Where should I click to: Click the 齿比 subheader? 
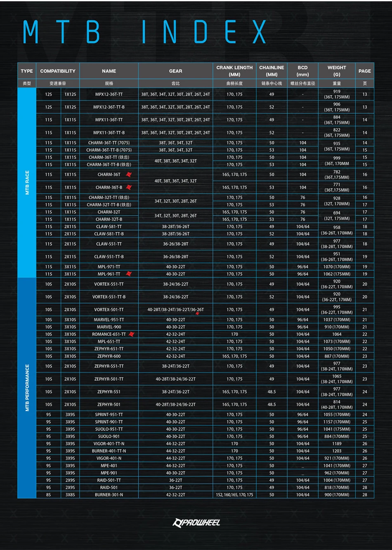(175, 83)
